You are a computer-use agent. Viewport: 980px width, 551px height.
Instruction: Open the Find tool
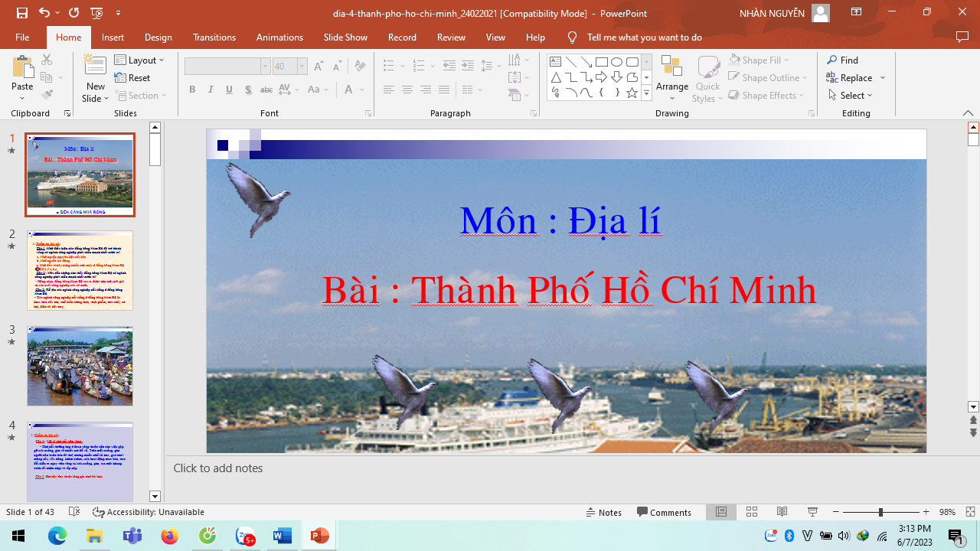pos(842,60)
